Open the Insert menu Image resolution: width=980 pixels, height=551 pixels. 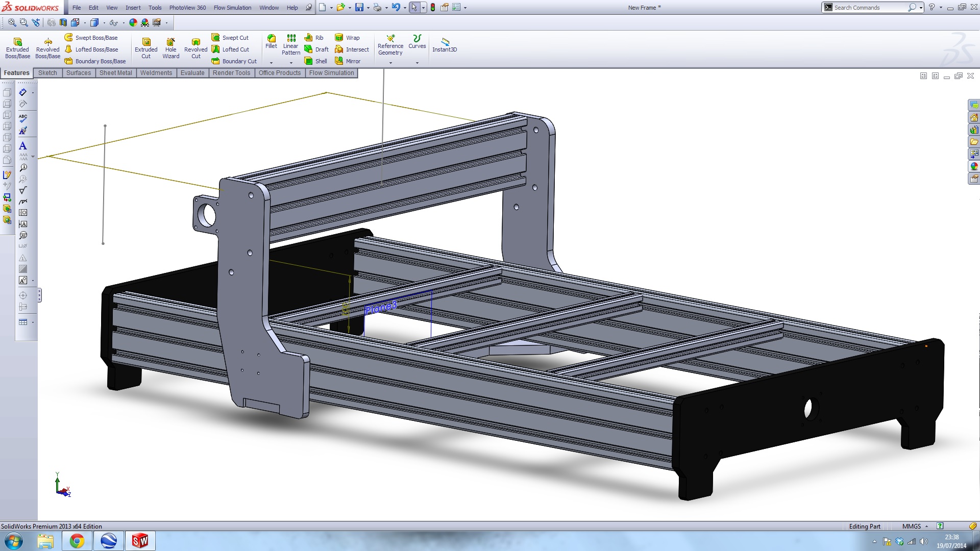[133, 8]
